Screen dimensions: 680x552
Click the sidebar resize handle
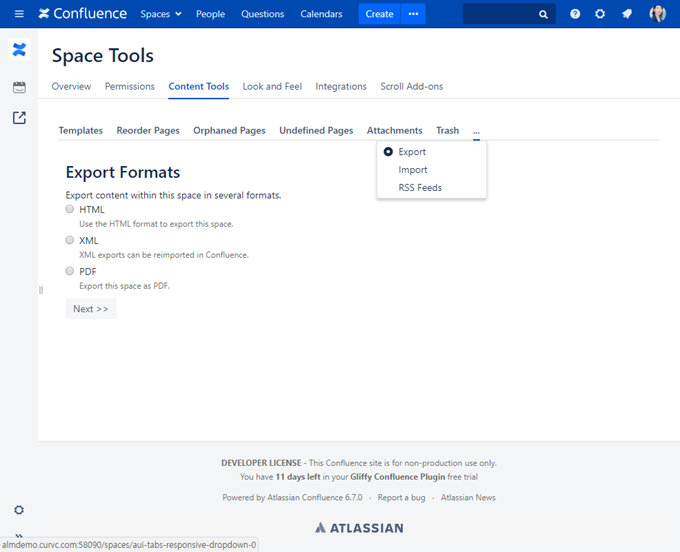click(41, 290)
